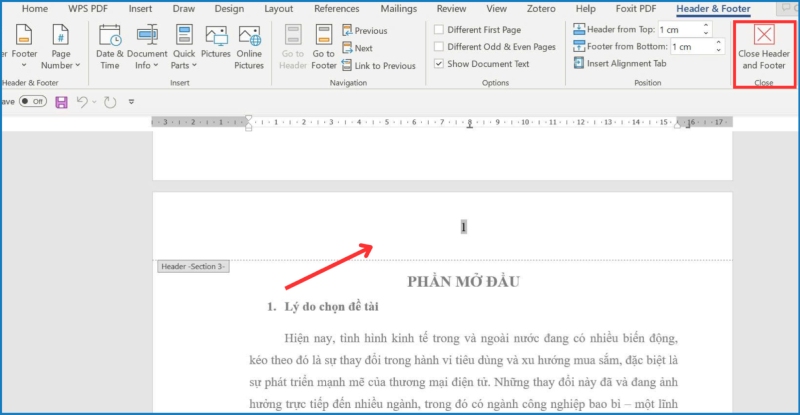Select the Header & Footer tab

(x=713, y=9)
